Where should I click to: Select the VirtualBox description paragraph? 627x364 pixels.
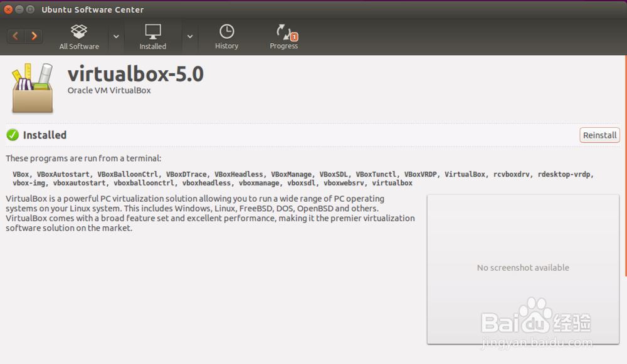(x=210, y=213)
